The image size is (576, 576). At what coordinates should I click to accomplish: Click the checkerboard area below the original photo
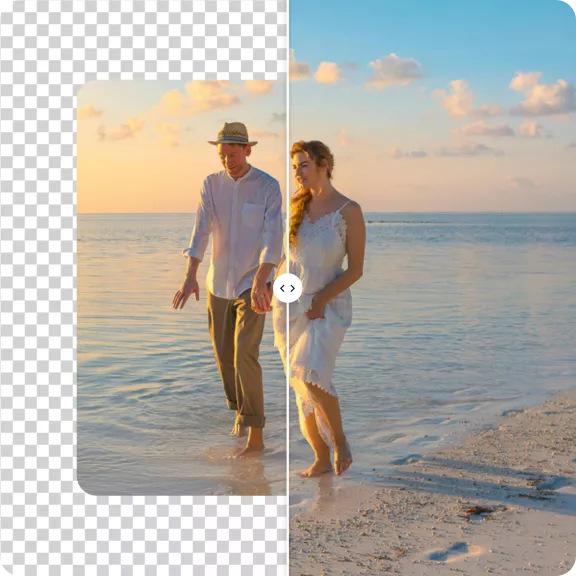(143, 536)
